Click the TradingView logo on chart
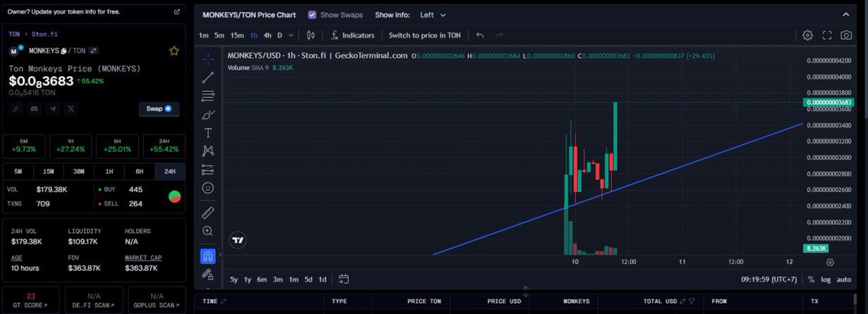Viewport: 868px width, 314px height. click(x=237, y=240)
